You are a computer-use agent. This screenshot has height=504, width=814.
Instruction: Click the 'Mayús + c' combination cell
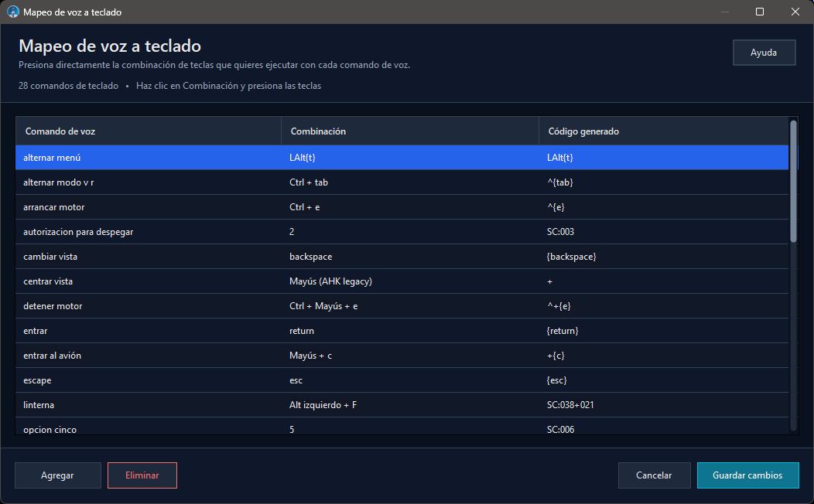[x=410, y=356]
